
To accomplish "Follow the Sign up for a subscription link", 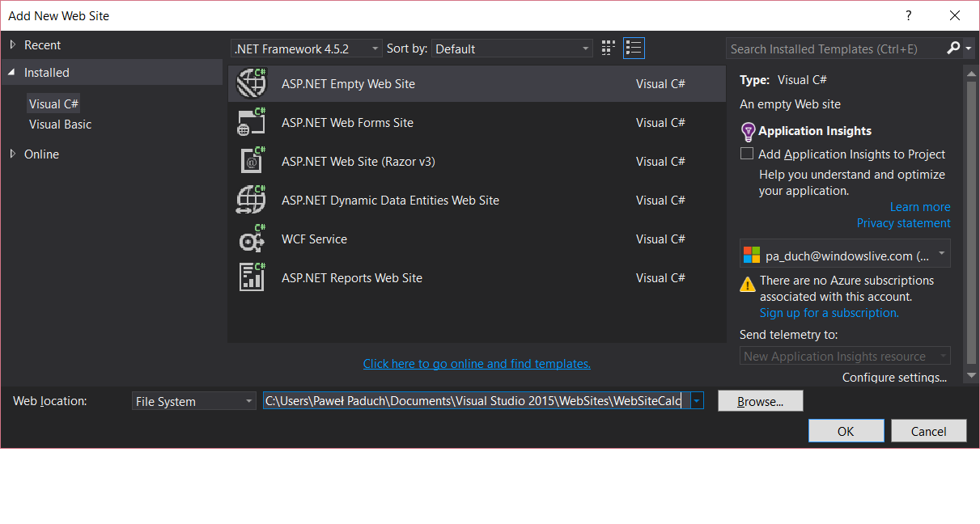I will tap(829, 313).
